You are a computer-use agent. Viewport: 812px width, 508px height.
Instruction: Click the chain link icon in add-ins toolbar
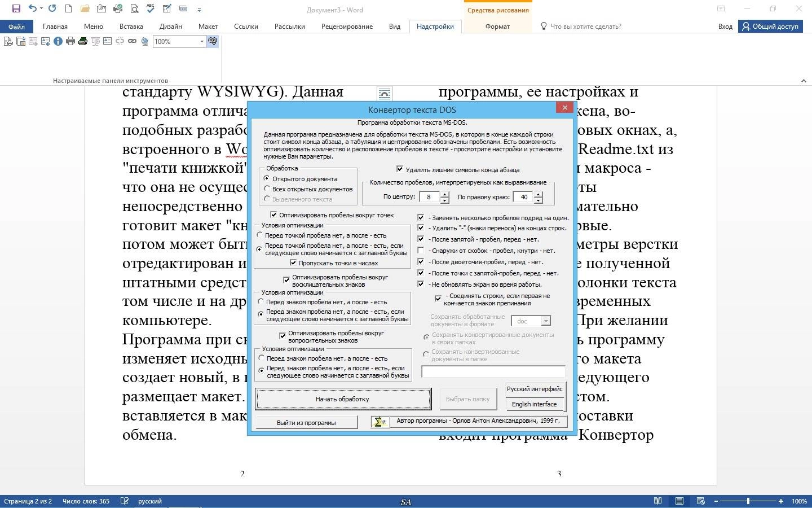132,41
